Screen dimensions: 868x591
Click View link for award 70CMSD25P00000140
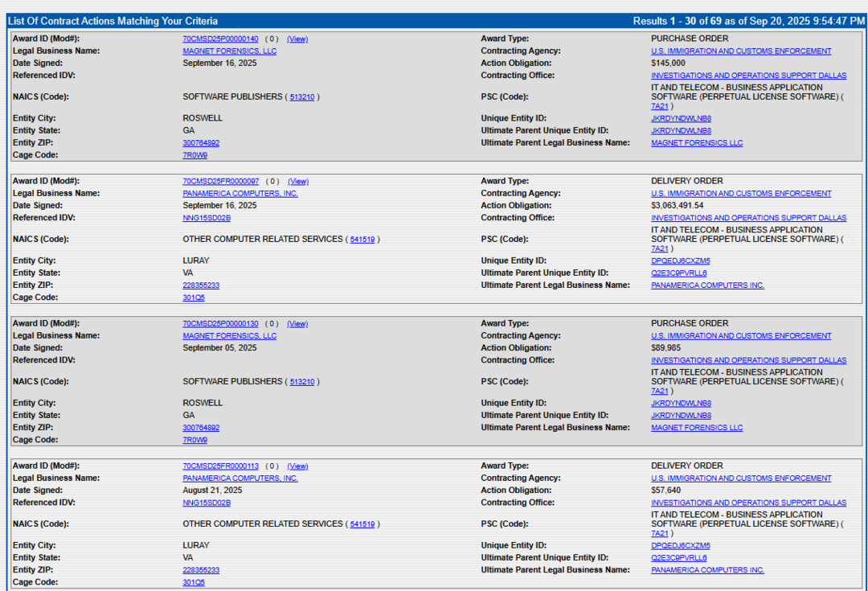(297, 39)
